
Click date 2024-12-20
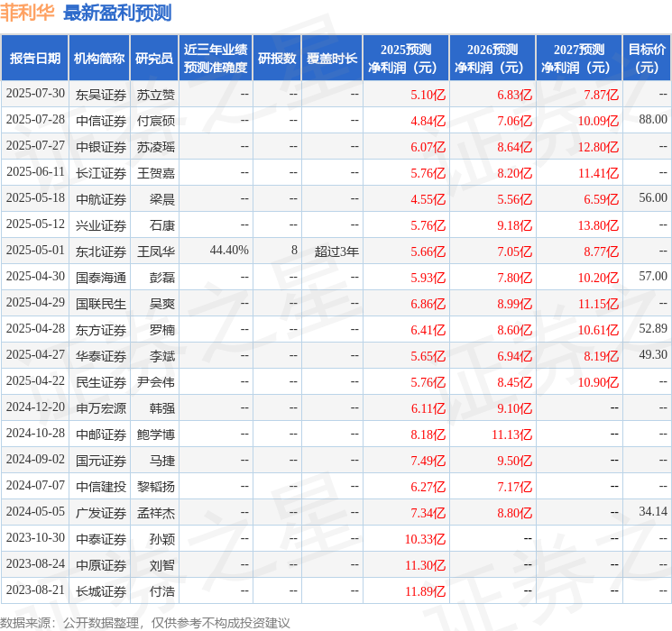click(x=35, y=407)
